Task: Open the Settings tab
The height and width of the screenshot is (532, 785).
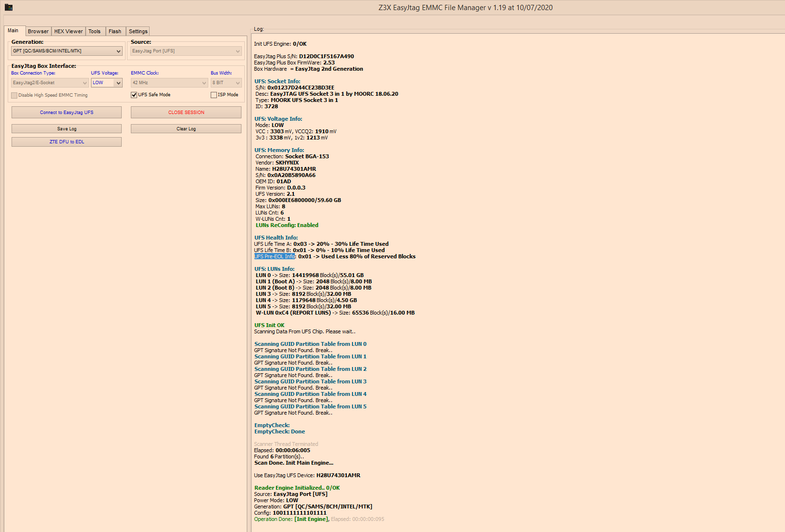Action: 138,31
